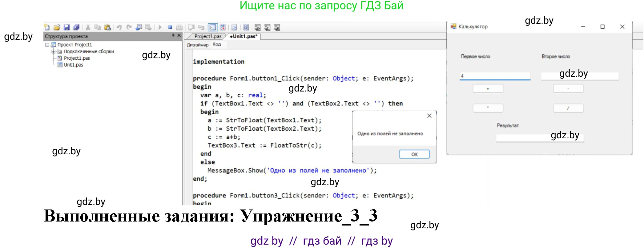Click the debug release D icon
Viewport: 644px width, 248px height.
pyautogui.click(x=258, y=27)
